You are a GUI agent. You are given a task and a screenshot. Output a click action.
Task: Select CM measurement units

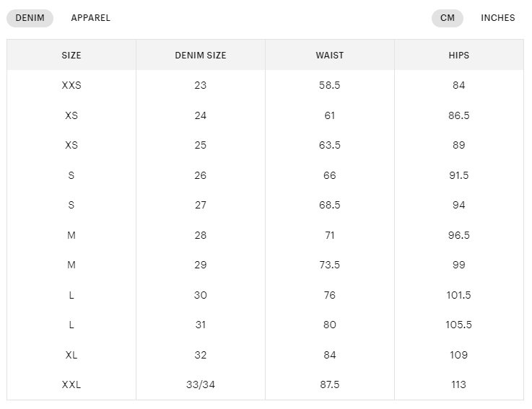[448, 18]
